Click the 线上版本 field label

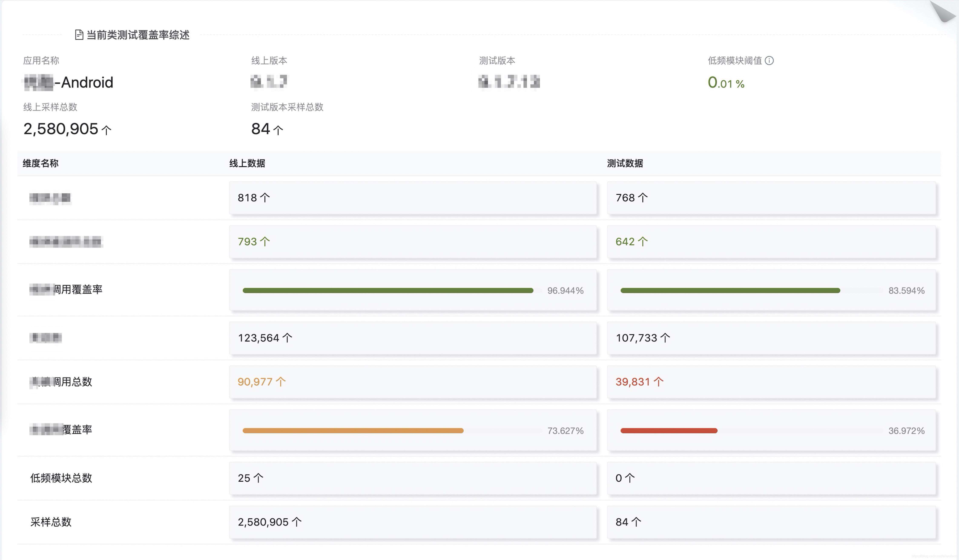tap(269, 60)
